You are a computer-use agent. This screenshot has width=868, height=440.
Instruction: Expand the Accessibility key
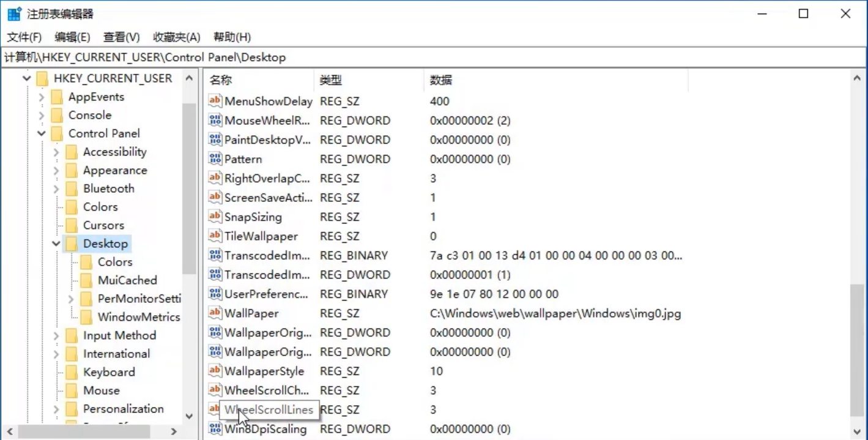point(56,152)
